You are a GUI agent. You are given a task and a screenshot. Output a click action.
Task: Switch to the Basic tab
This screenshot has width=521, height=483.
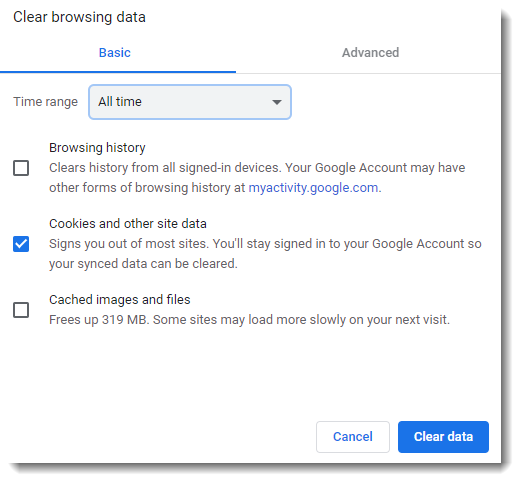click(115, 53)
